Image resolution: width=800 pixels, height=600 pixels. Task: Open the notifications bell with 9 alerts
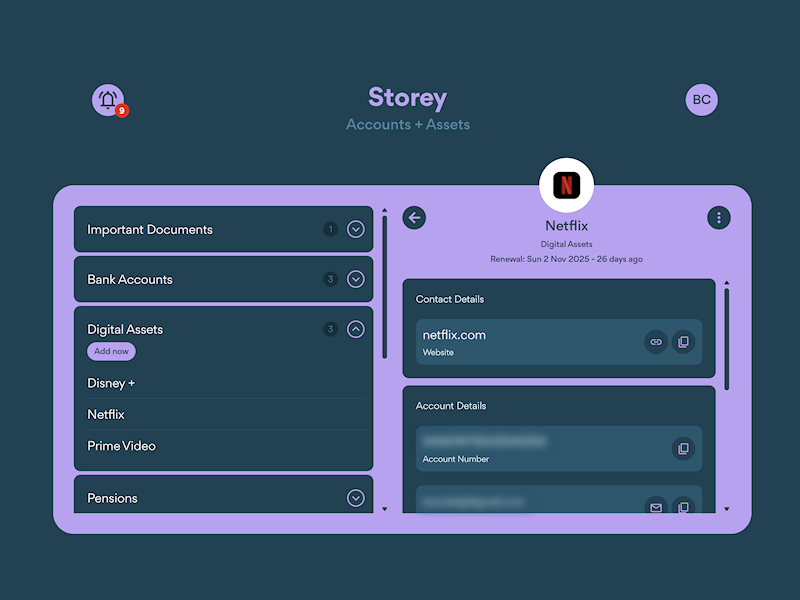click(107, 98)
